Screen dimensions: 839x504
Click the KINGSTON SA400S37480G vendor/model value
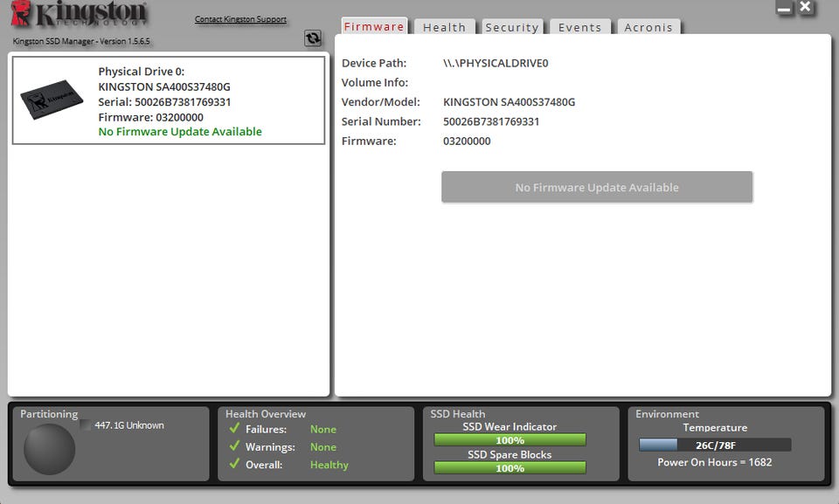pyautogui.click(x=509, y=102)
